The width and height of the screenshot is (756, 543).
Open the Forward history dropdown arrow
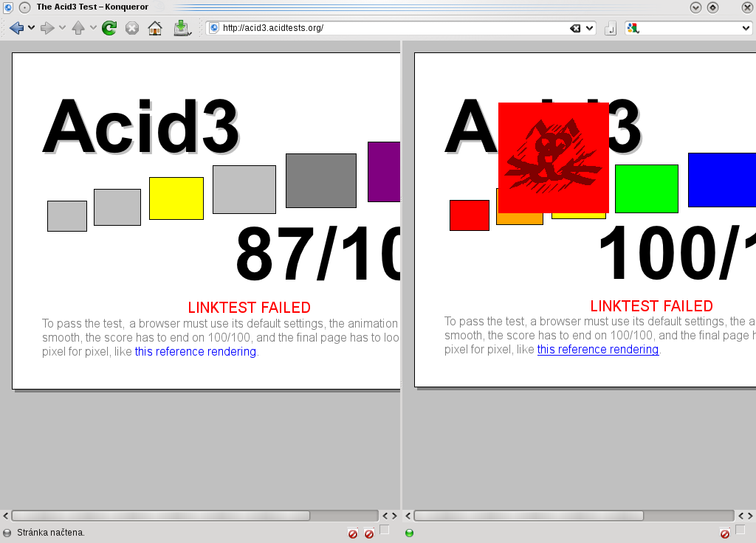tap(62, 28)
